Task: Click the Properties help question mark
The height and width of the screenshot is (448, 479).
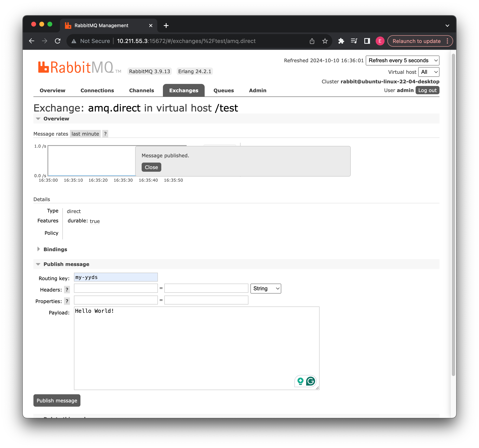Action: [x=67, y=301]
